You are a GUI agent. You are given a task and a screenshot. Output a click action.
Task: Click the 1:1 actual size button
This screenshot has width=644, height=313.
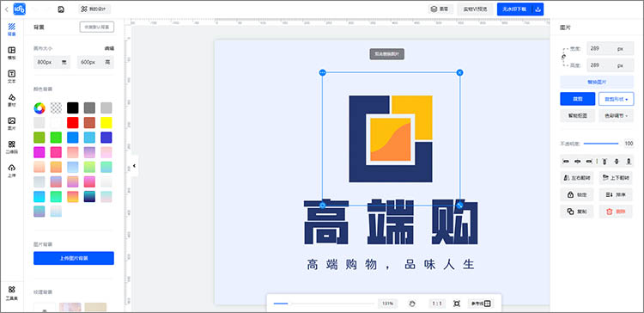point(437,304)
